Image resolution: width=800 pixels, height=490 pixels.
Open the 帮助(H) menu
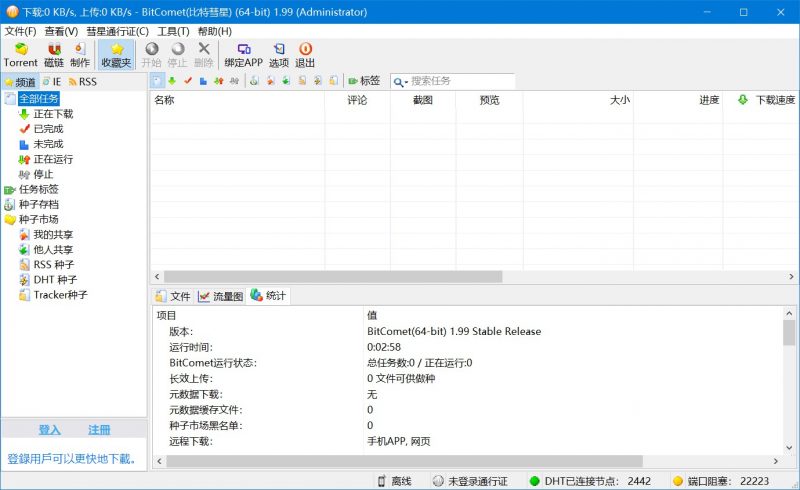pos(215,32)
